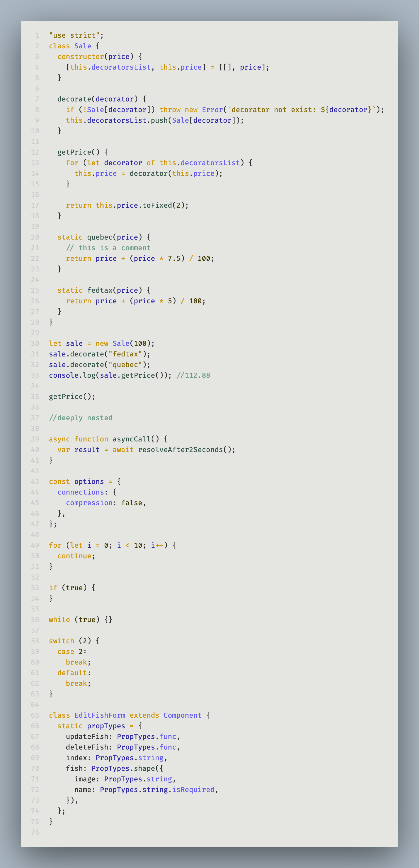Click connections key on line 44

pos(81,492)
